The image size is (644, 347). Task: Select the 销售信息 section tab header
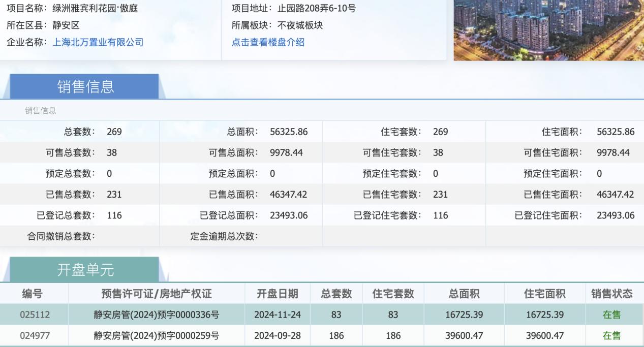coord(85,86)
